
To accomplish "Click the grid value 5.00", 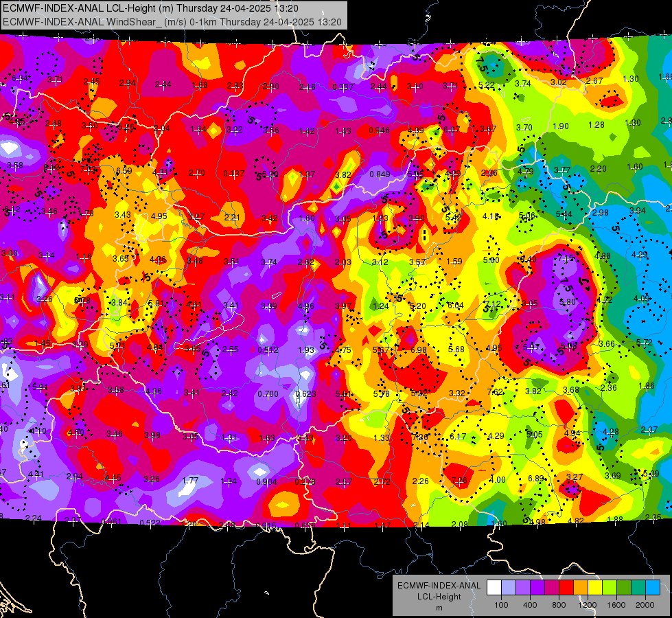I will click(491, 260).
